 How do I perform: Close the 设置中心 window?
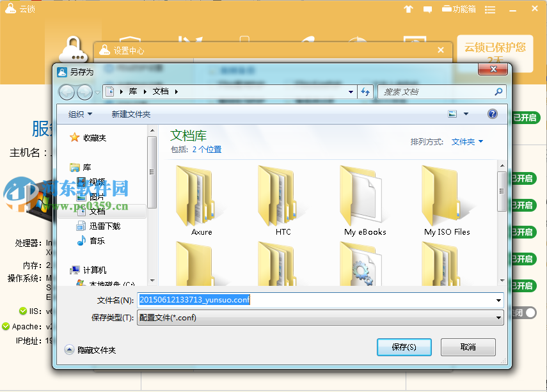coord(441,51)
